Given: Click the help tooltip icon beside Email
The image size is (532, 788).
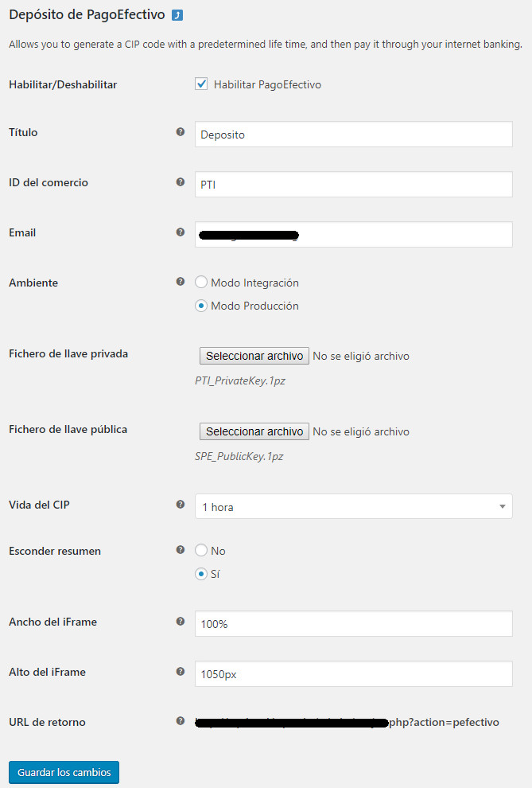Looking at the screenshot, I should 181,232.
